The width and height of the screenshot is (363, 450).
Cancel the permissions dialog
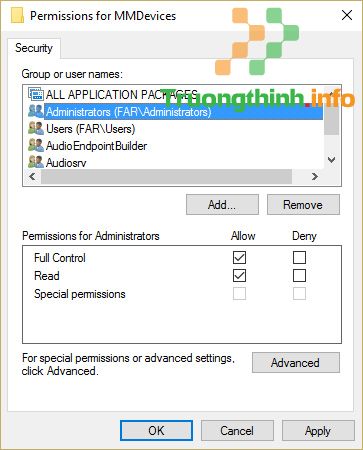click(237, 431)
